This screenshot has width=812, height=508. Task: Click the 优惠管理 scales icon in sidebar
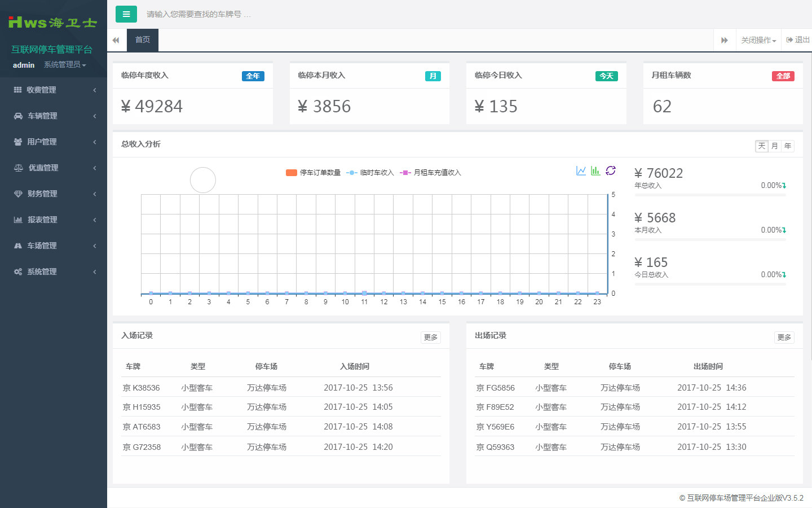(x=19, y=168)
